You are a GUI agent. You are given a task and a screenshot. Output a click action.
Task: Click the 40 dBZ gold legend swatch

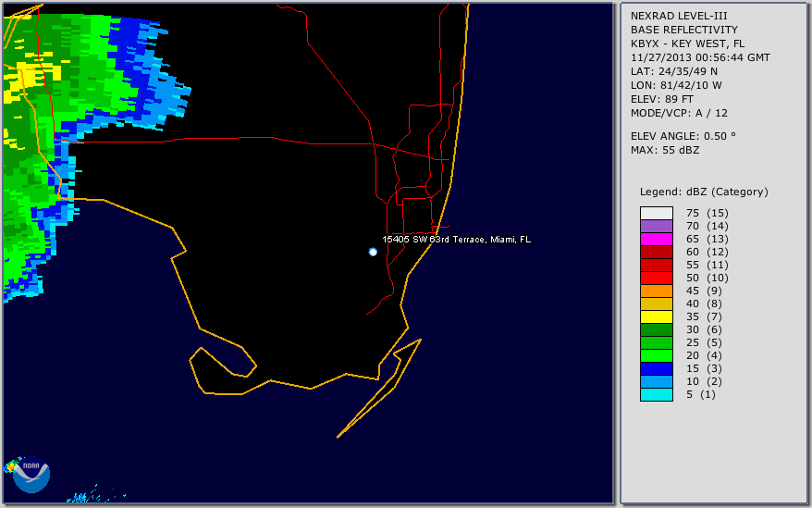656,304
